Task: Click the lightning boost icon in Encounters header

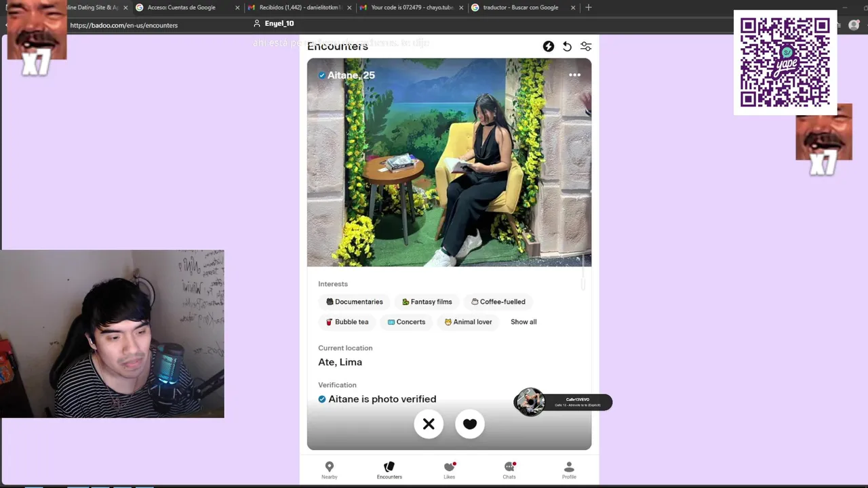Action: pyautogui.click(x=548, y=46)
